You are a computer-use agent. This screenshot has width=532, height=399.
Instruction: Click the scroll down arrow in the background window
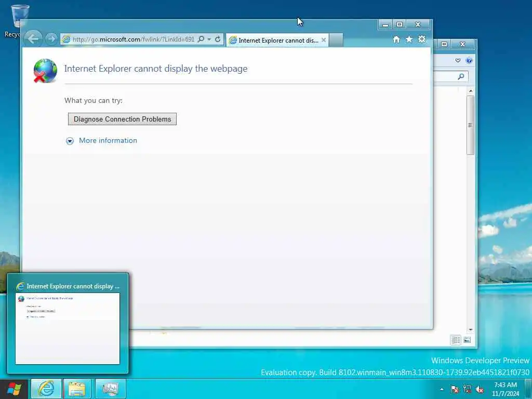click(471, 330)
